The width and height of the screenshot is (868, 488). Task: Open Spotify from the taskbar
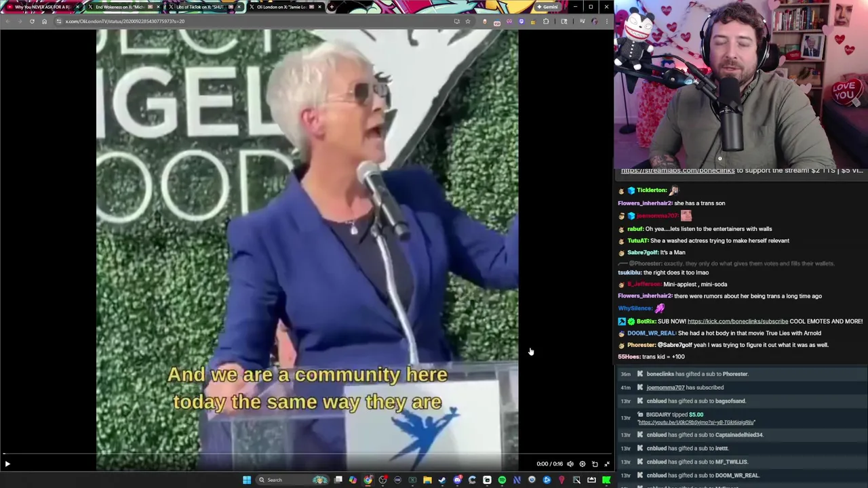502,480
